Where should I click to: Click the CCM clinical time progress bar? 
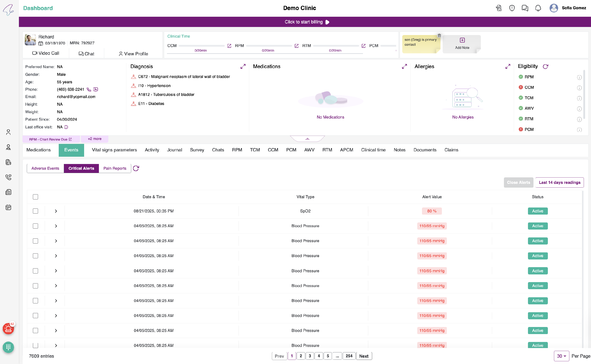click(x=201, y=46)
